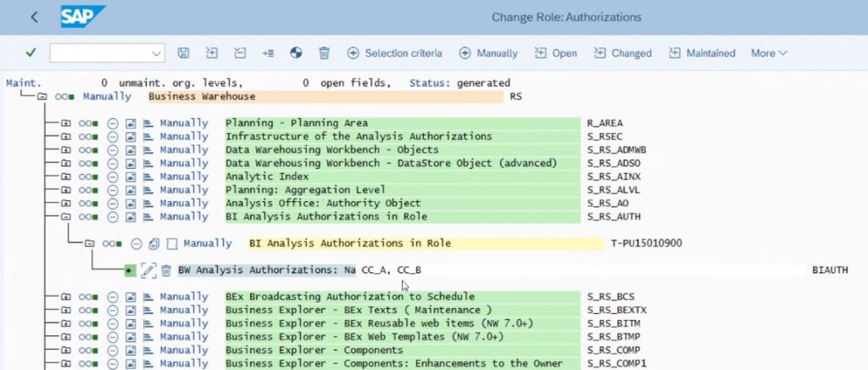Deactivate S_RS_ADMWB row via minus icon

pos(113,149)
